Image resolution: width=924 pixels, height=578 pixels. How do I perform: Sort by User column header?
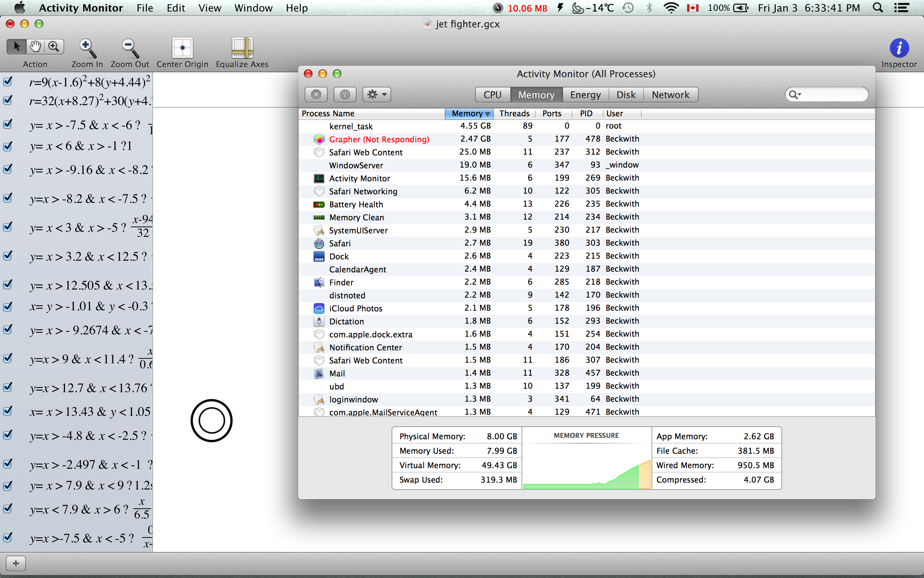(x=622, y=113)
